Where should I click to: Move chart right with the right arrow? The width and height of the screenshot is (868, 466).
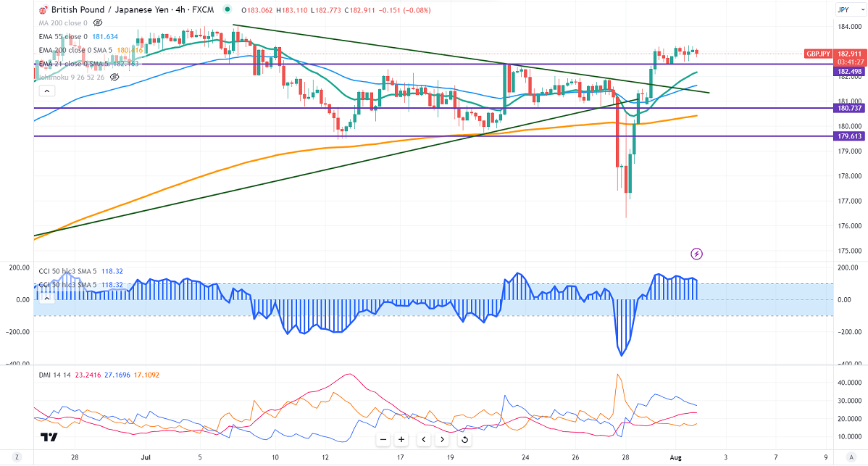[442, 439]
